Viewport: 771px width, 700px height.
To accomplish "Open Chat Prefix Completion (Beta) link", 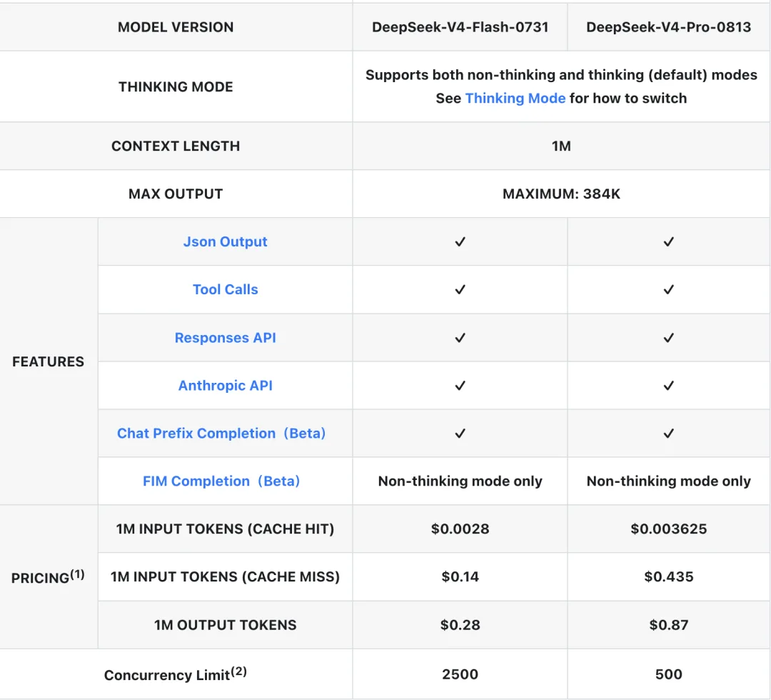I will [x=221, y=433].
